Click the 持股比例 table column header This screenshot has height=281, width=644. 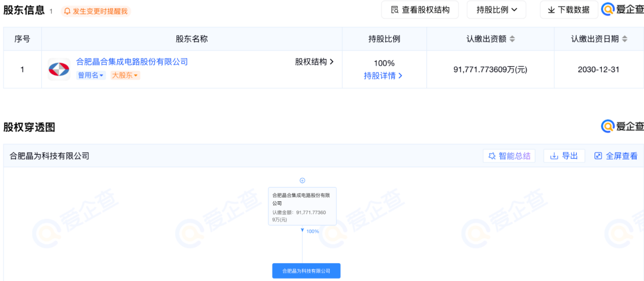(384, 39)
